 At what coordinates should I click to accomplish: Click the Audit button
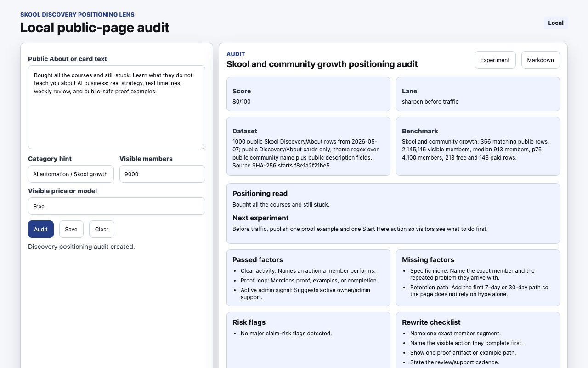coord(41,229)
